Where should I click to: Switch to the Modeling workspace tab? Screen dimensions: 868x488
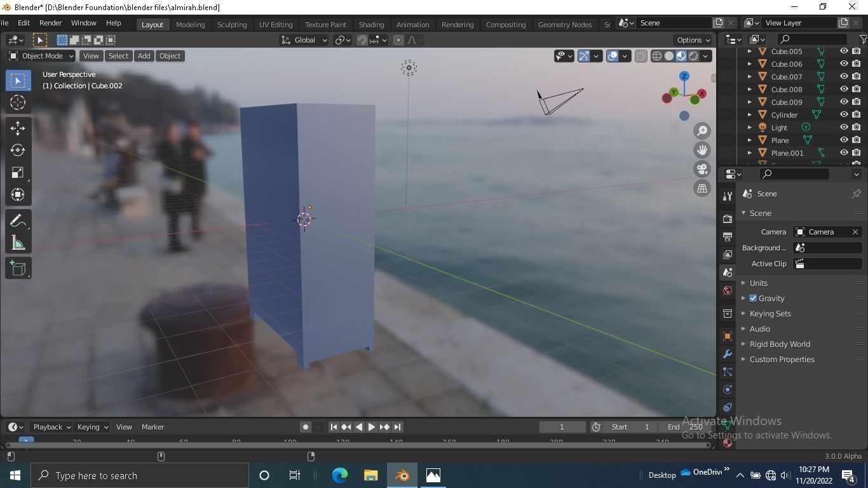point(190,25)
